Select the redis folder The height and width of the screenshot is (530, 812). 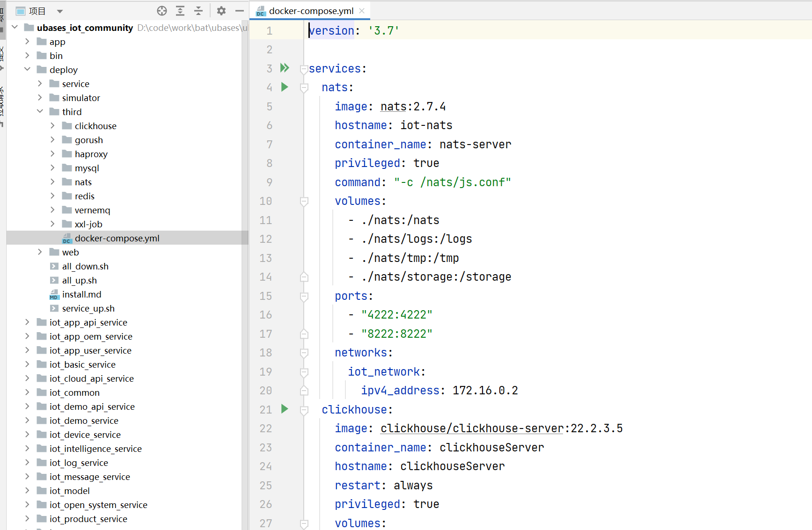pyautogui.click(x=84, y=196)
